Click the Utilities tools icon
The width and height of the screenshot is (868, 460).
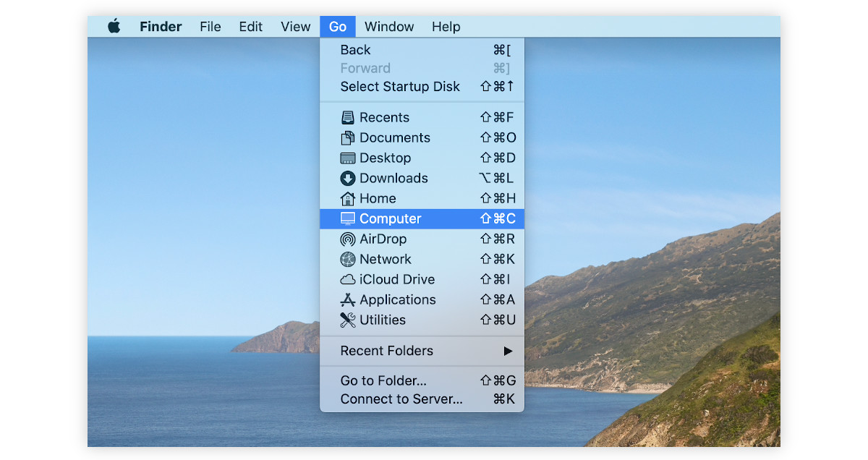(349, 320)
